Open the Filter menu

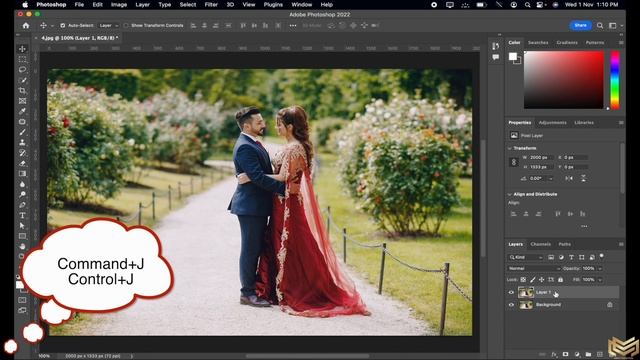pyautogui.click(x=211, y=4)
